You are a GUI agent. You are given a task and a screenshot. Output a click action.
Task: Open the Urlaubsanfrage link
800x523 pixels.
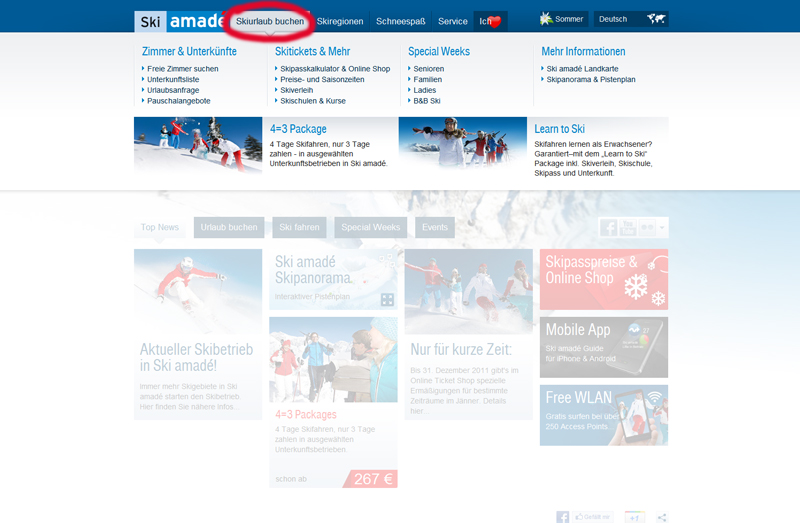tap(173, 90)
